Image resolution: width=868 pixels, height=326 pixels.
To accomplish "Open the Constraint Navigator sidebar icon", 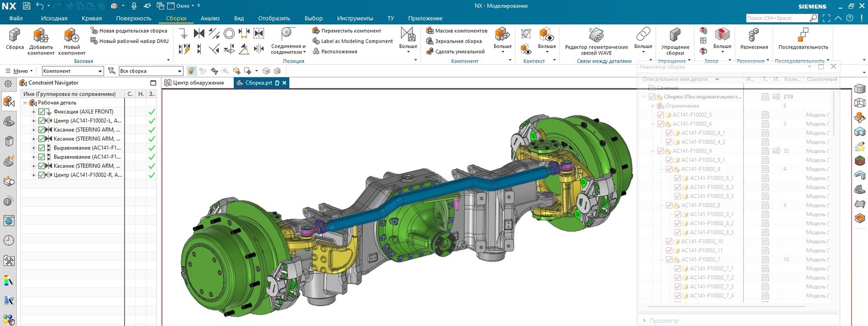I will 9,103.
